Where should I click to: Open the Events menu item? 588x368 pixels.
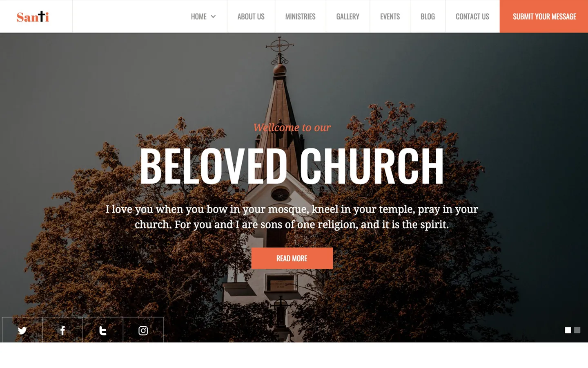pos(390,16)
